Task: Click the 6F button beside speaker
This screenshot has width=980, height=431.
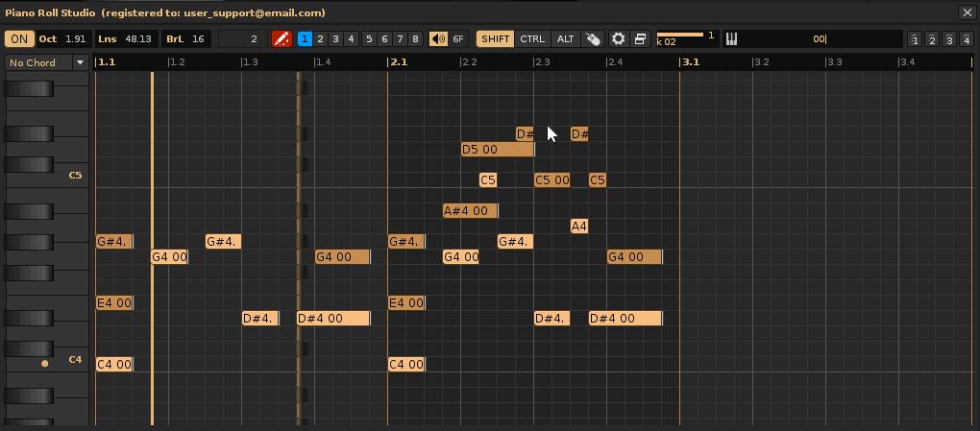Action: (x=458, y=39)
